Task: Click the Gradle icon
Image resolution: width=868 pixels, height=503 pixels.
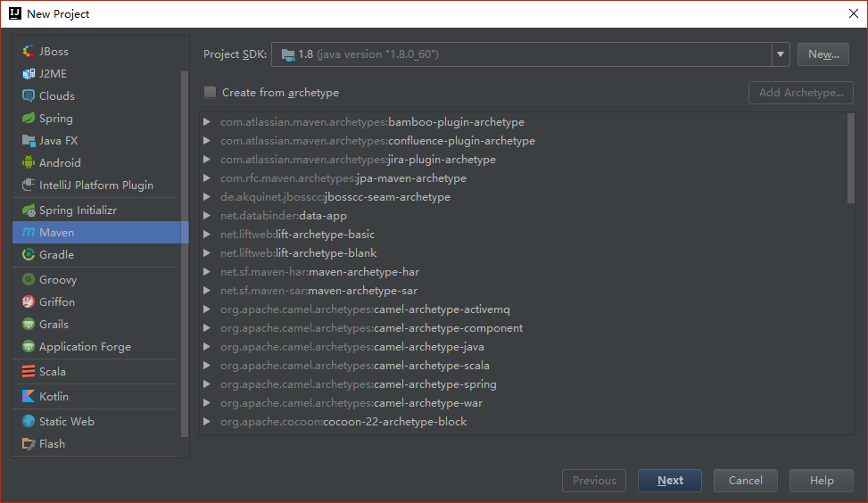Action: 29,254
